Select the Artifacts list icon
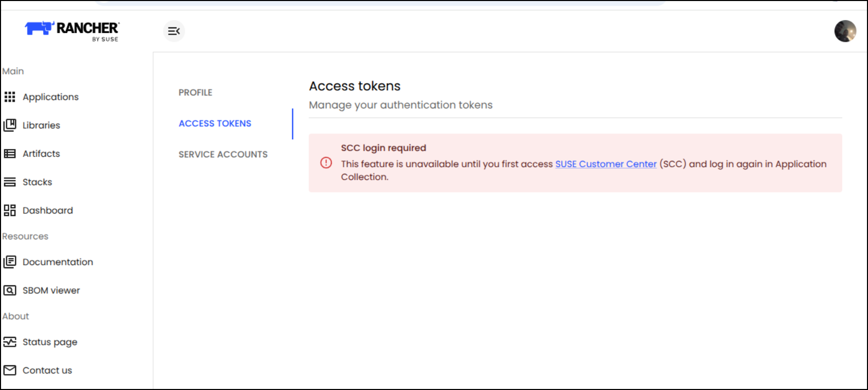The height and width of the screenshot is (390, 868). point(10,154)
